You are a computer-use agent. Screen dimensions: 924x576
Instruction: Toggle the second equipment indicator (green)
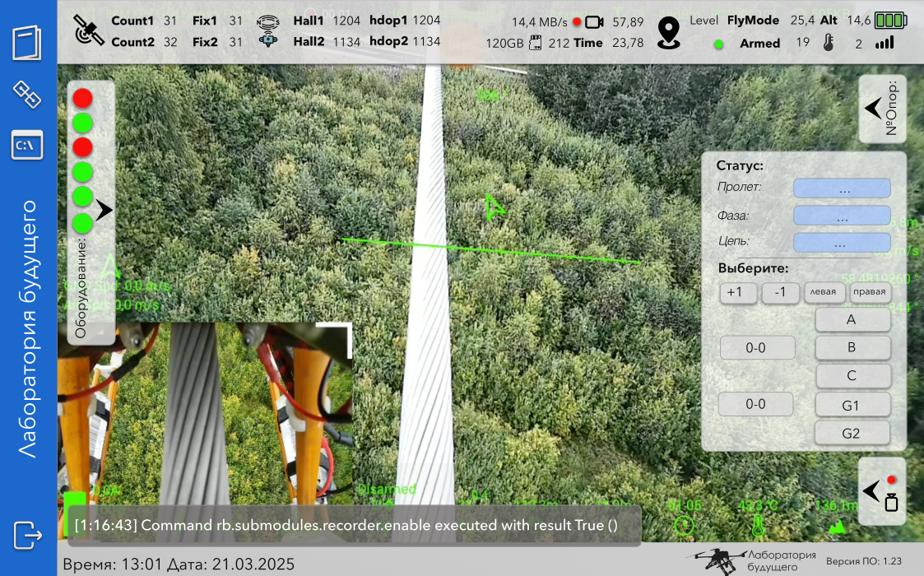tap(82, 123)
